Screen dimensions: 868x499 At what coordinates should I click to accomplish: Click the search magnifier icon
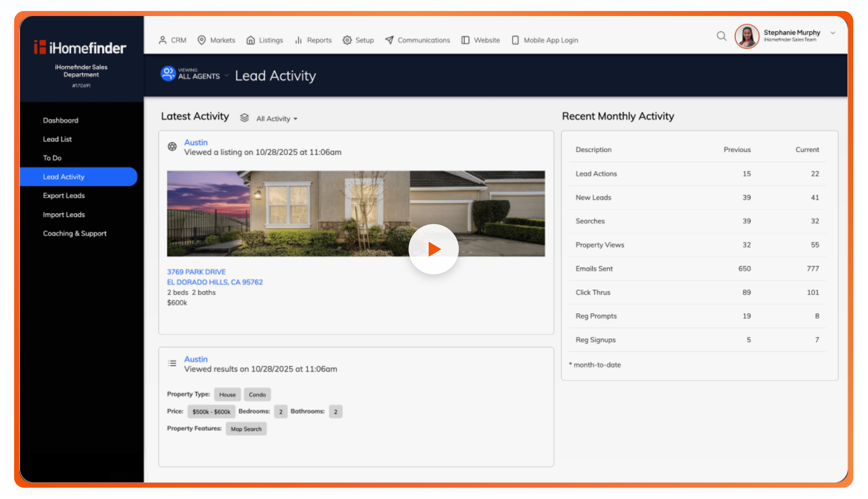[x=721, y=36]
